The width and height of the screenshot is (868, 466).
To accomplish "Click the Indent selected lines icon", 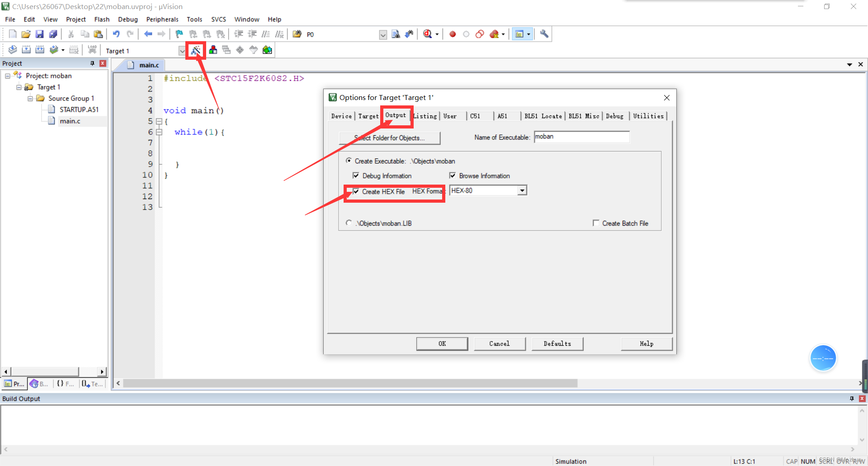I will pos(239,34).
